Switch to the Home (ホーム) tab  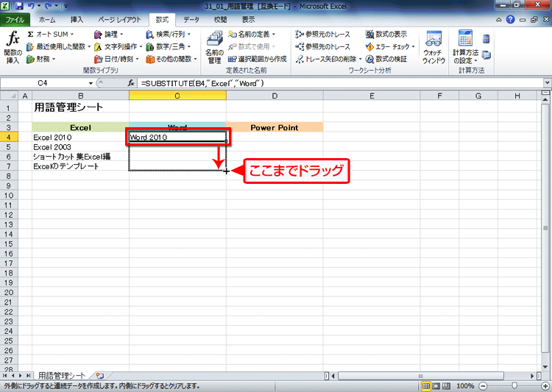[47, 20]
